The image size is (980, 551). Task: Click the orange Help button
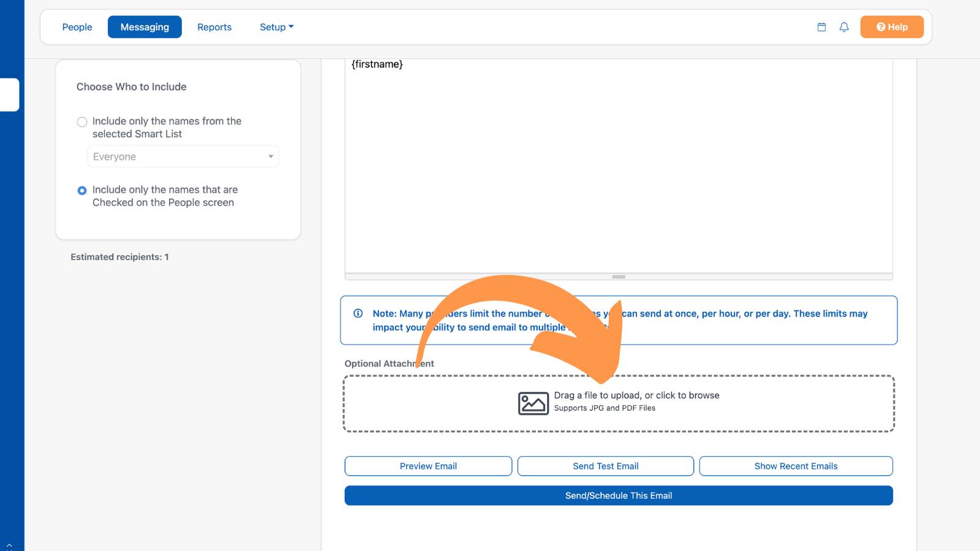click(892, 27)
